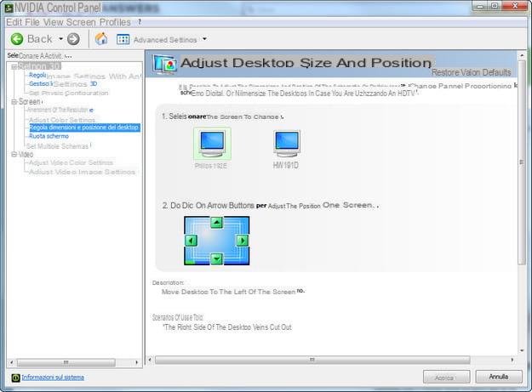Click the system information icon
Viewport: 532px width, 392px height.
15,378
